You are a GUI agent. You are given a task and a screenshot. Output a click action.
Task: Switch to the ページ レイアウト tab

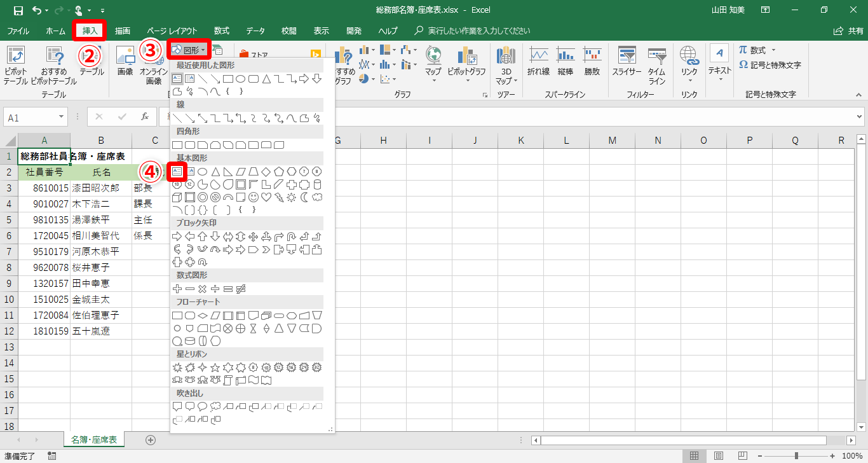click(172, 31)
